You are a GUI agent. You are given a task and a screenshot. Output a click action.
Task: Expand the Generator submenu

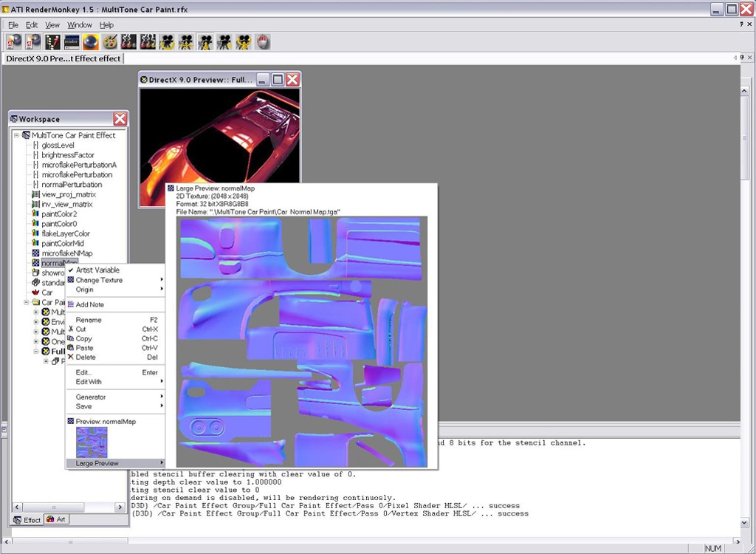91,397
